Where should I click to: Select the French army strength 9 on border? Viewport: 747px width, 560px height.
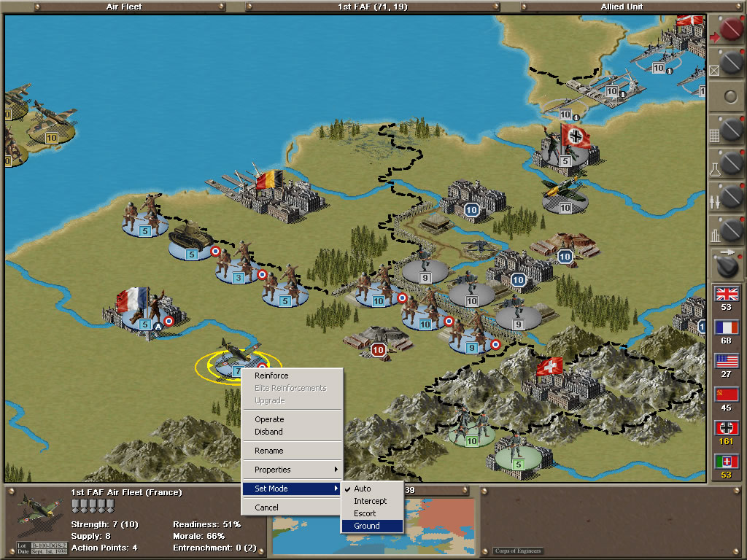click(472, 335)
